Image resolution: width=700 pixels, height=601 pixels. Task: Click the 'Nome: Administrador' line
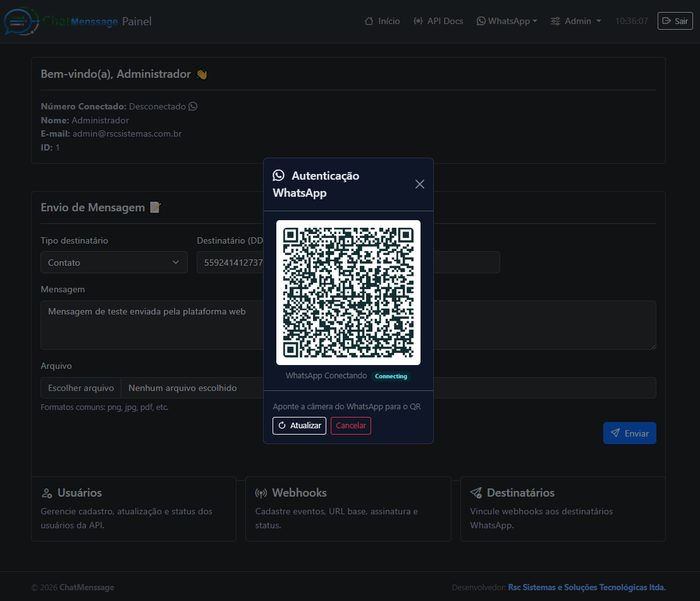point(85,120)
